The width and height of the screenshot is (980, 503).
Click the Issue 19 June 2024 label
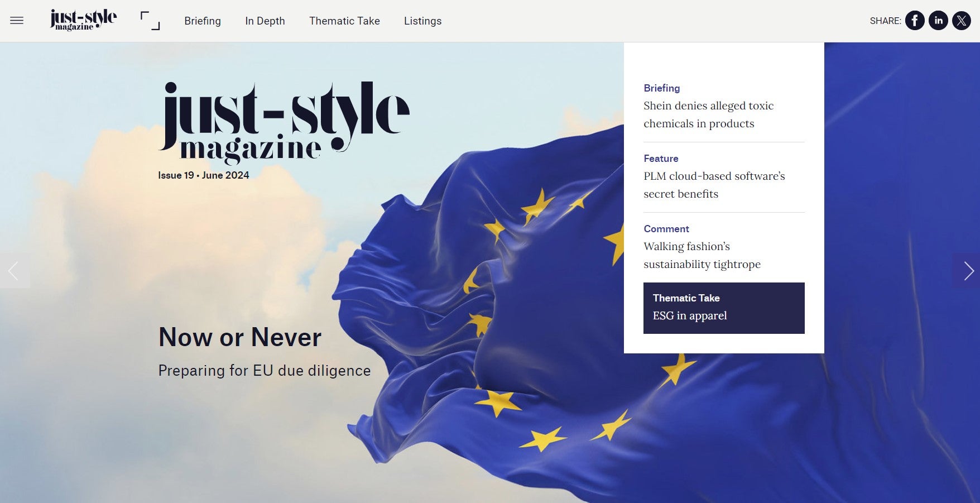pyautogui.click(x=204, y=175)
